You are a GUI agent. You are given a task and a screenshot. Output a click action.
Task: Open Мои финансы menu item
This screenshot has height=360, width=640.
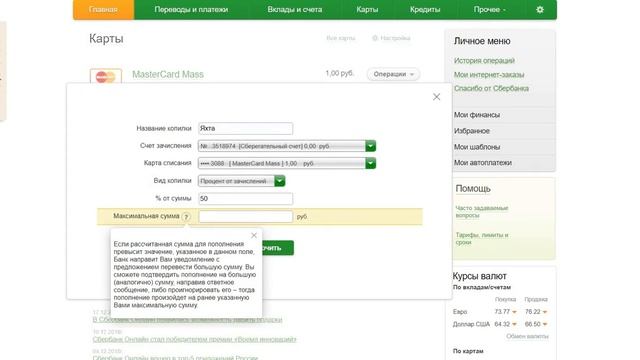point(477,115)
